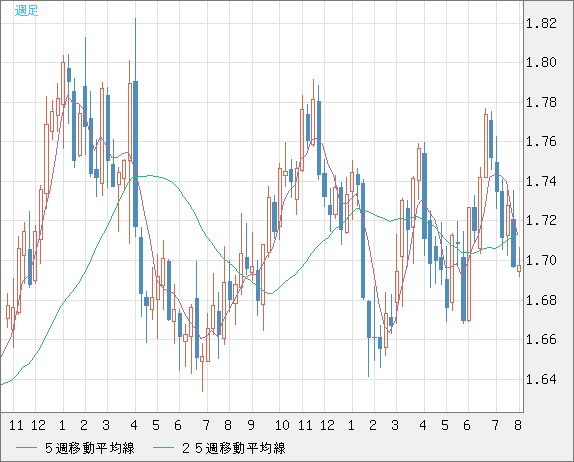Screen dimensions: 574x462
Task: Click the month label 10 on time axis
Action: coord(282,425)
